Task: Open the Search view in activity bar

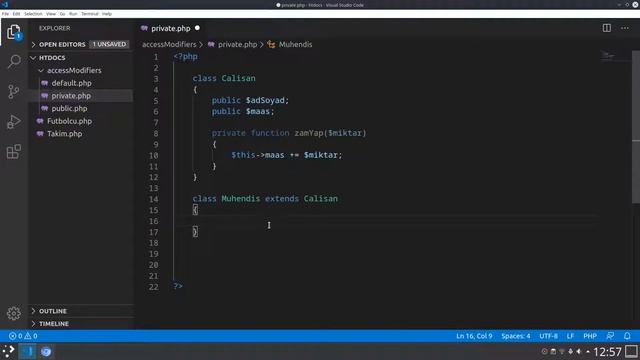Action: 13,62
